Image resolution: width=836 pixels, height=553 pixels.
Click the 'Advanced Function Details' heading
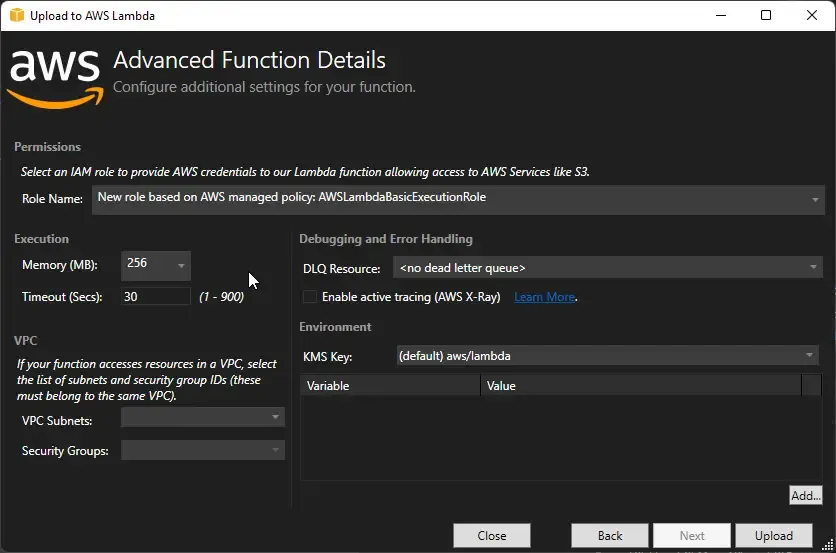pos(249,60)
